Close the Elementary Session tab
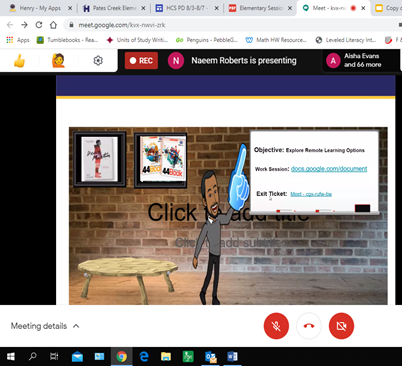The image size is (402, 366). (290, 8)
